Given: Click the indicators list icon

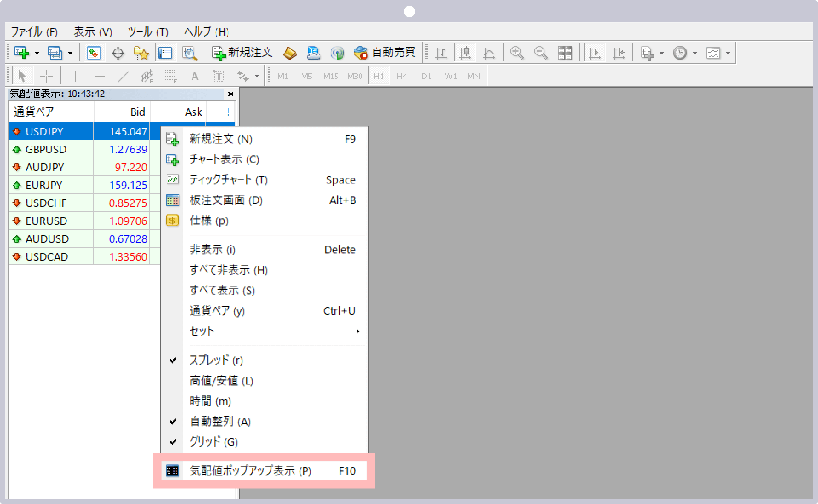Looking at the screenshot, I should click(647, 53).
